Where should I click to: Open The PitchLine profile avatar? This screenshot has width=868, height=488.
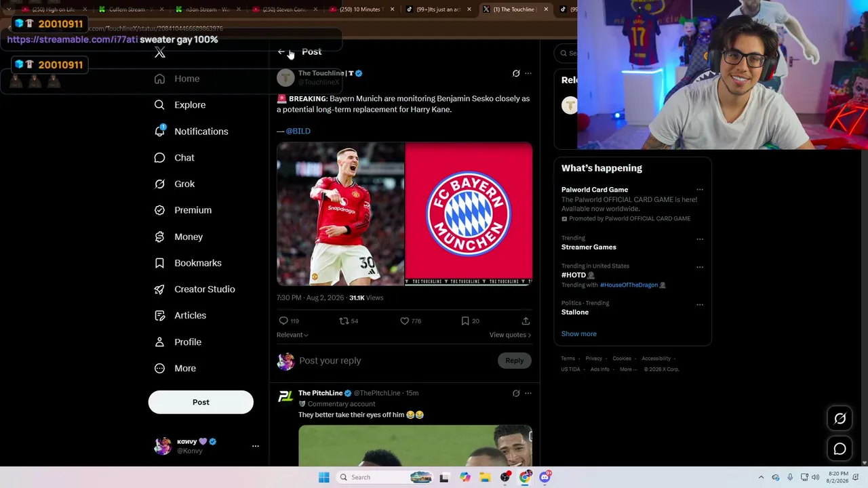(285, 396)
